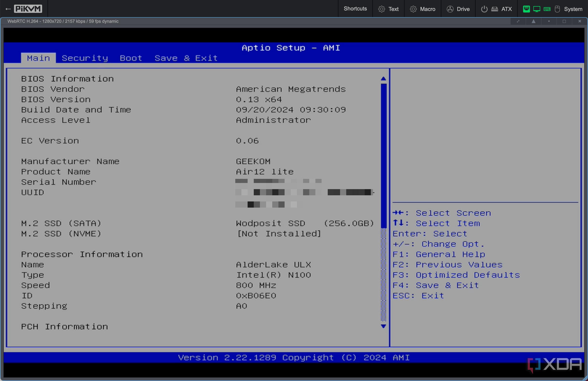Click the triangle window control button
The image size is (588, 381).
[x=533, y=21]
